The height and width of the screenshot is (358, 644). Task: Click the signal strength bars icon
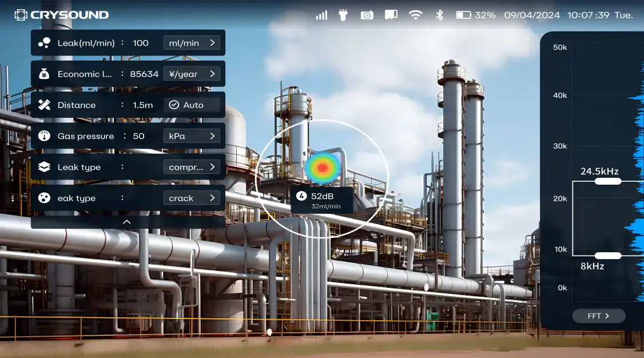[321, 15]
